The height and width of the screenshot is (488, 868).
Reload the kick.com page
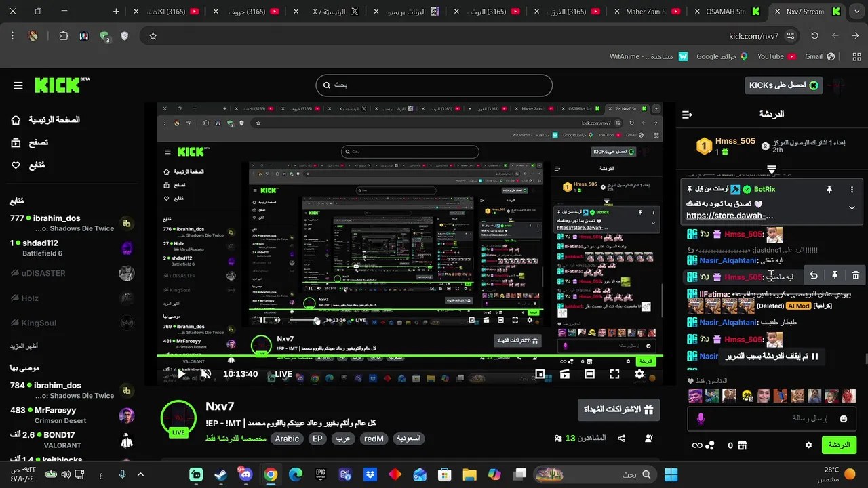(814, 36)
